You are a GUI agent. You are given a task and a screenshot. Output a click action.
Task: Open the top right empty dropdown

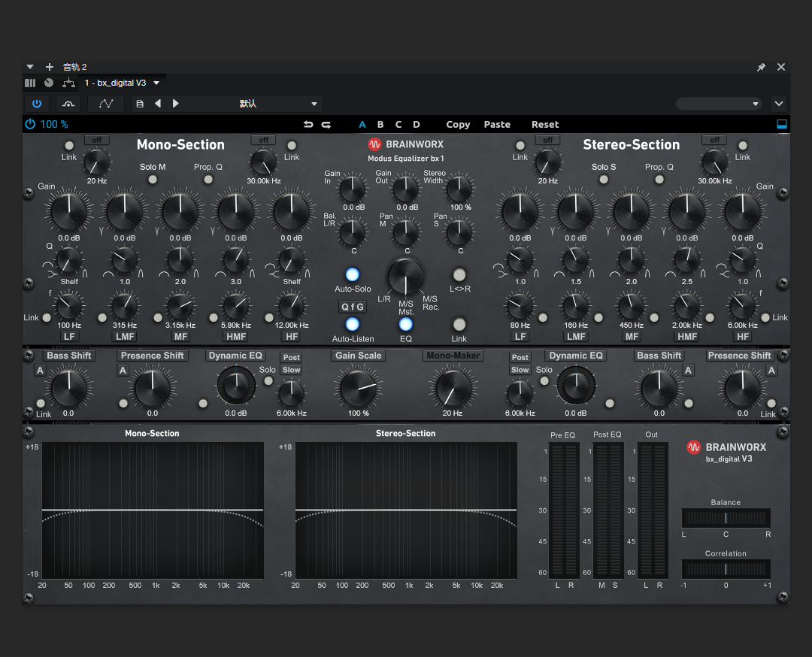[718, 104]
